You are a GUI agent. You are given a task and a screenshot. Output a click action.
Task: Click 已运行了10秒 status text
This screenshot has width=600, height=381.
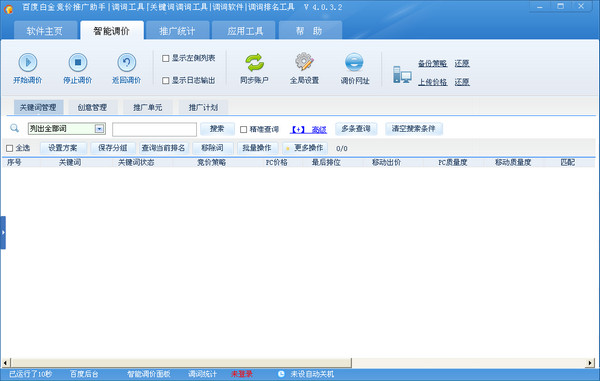click(31, 374)
